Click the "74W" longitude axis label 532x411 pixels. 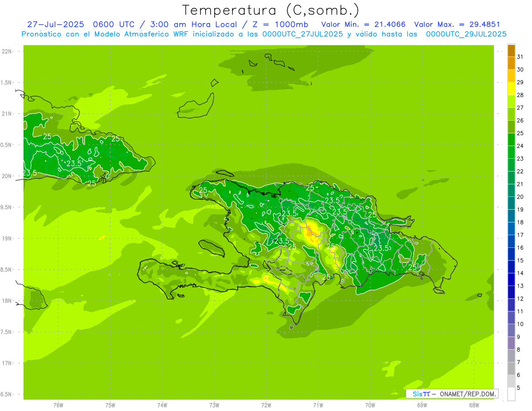162,405
